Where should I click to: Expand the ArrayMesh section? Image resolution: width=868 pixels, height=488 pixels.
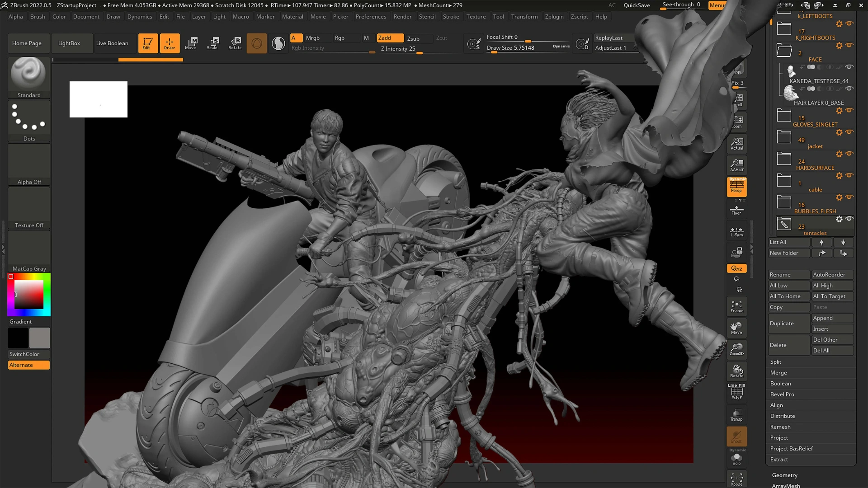tap(786, 485)
